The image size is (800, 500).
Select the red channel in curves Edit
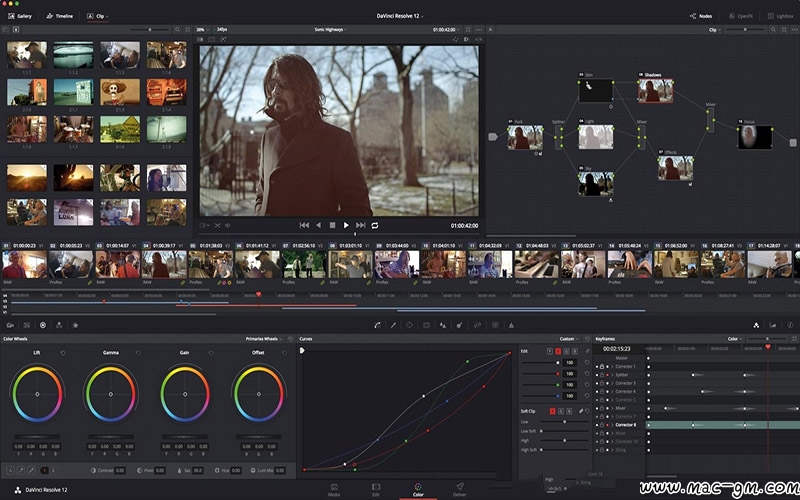(x=558, y=351)
